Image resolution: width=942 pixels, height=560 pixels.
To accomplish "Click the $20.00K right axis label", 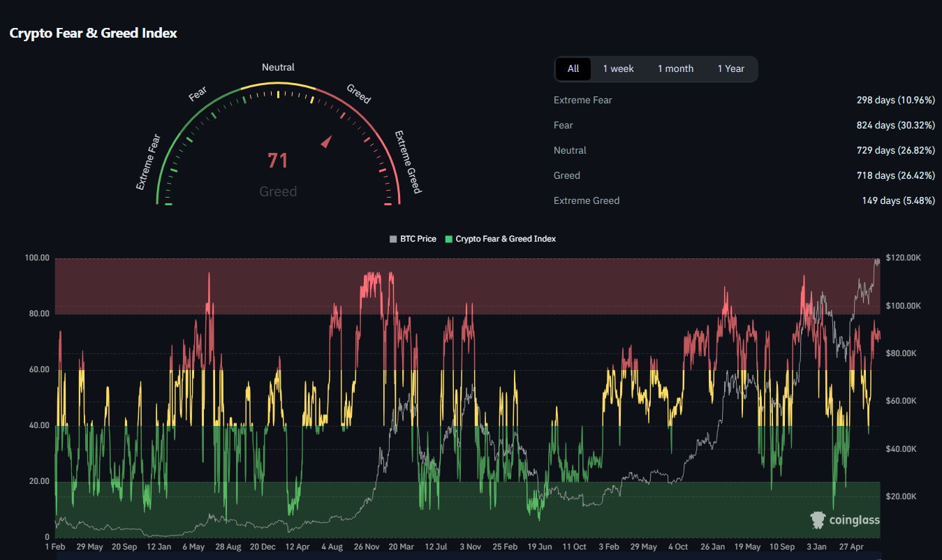I will [901, 496].
